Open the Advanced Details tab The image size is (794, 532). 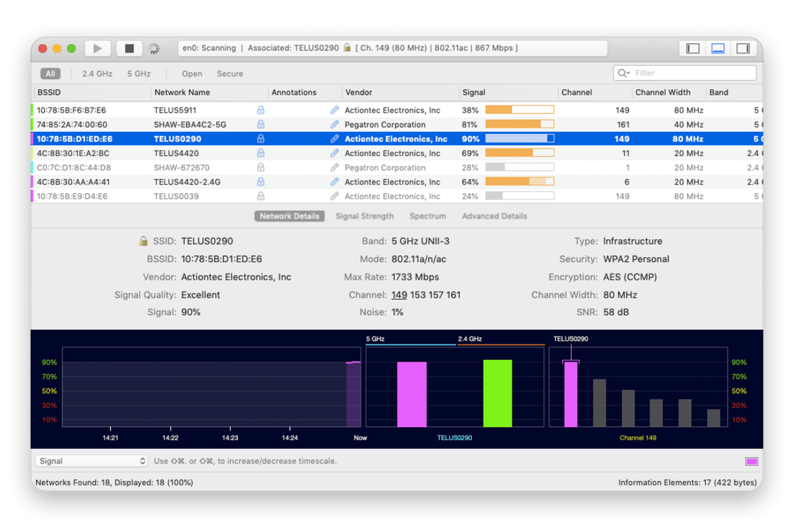point(494,216)
